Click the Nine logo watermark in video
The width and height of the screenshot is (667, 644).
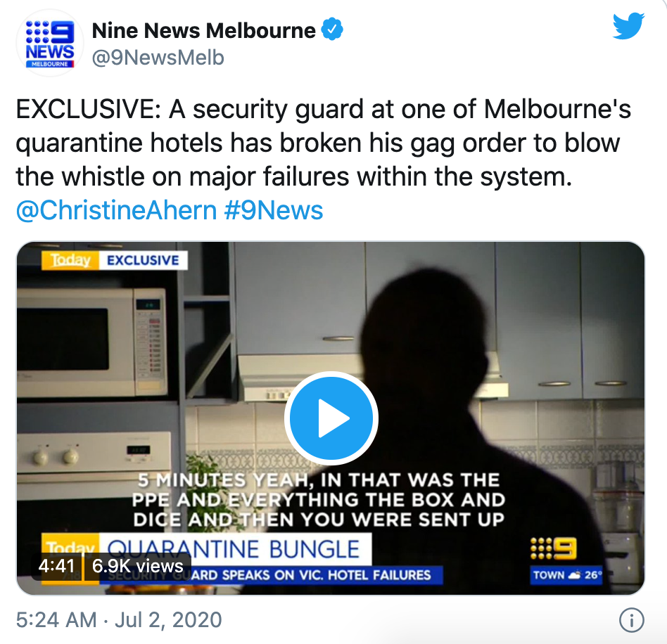point(554,548)
